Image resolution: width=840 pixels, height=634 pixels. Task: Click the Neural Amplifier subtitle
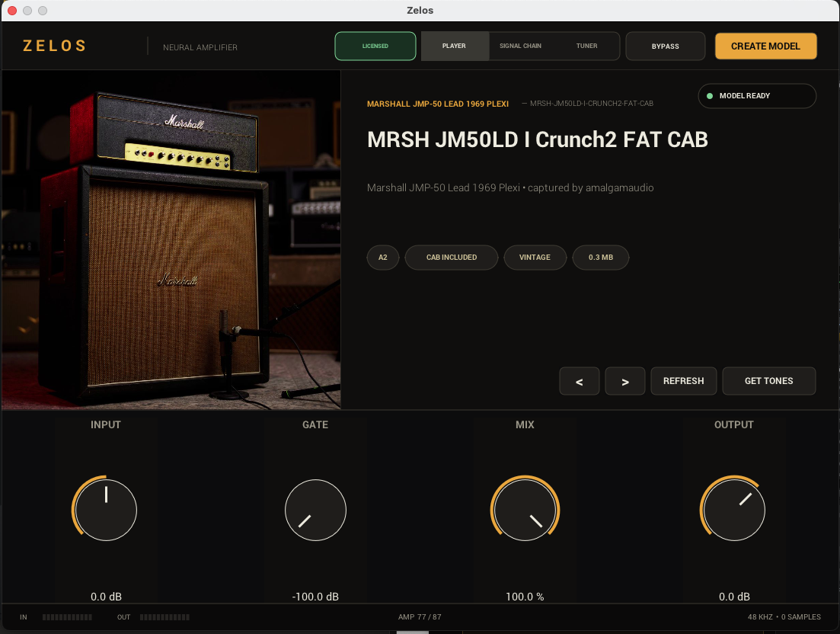tap(200, 47)
